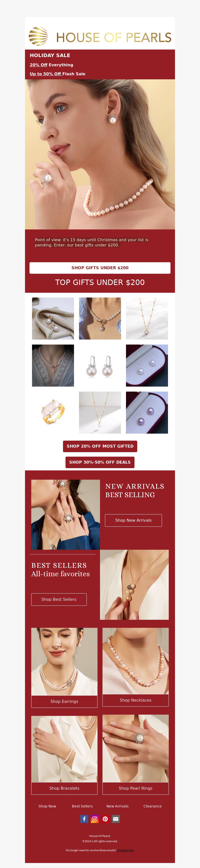Open the Shop Earrings category
Viewport: 200px width, 868px height.
coord(64,702)
